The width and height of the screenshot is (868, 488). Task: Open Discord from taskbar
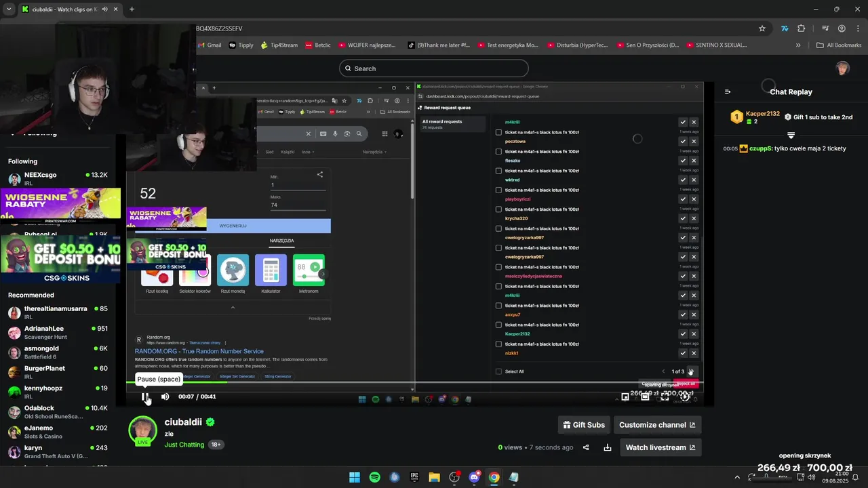(x=474, y=477)
